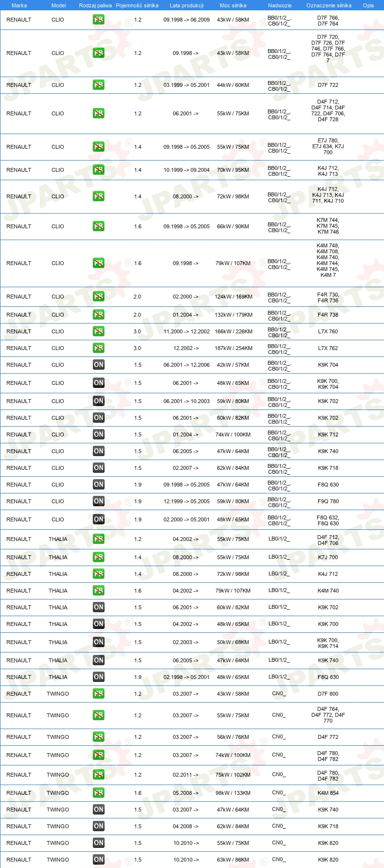
Task: Click the ON icon in Twingo K9K 740 row
Action: point(99,810)
